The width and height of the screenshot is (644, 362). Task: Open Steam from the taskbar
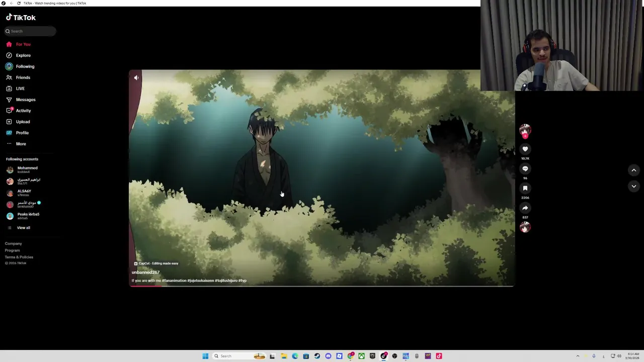(317, 356)
